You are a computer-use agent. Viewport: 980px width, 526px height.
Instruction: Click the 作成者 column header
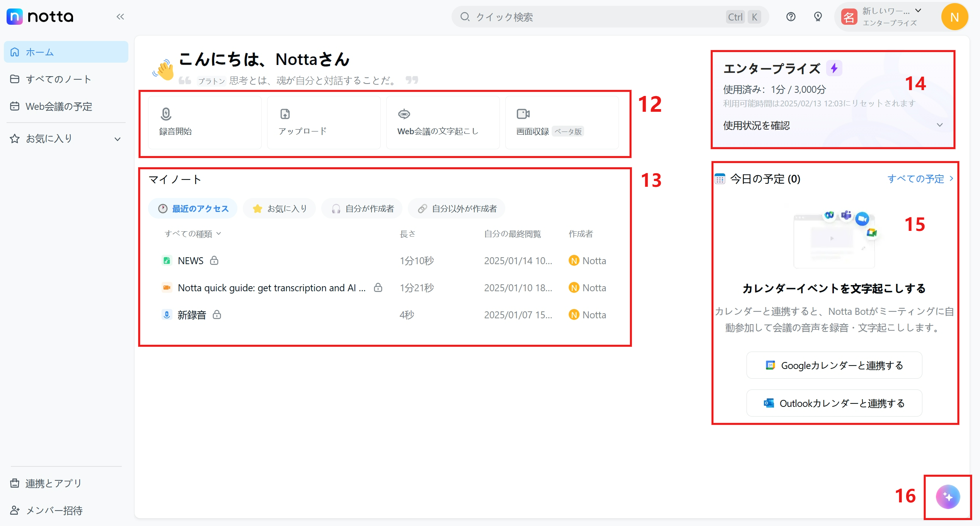[x=581, y=234]
